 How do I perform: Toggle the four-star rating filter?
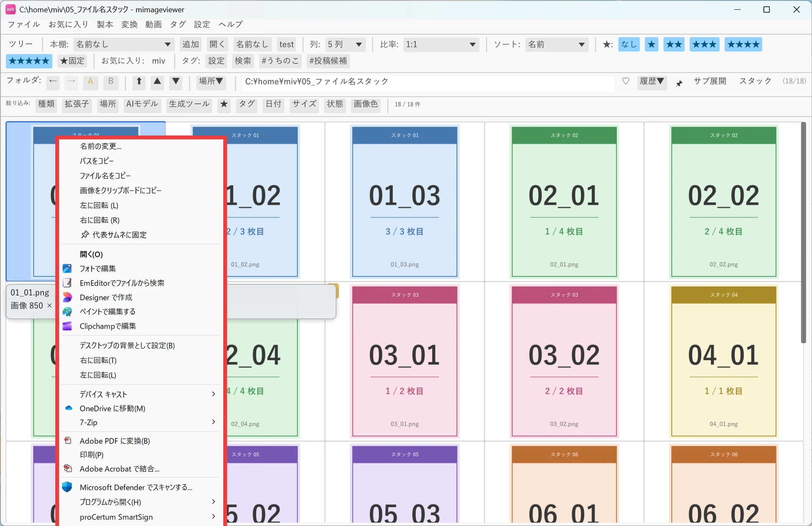(743, 44)
